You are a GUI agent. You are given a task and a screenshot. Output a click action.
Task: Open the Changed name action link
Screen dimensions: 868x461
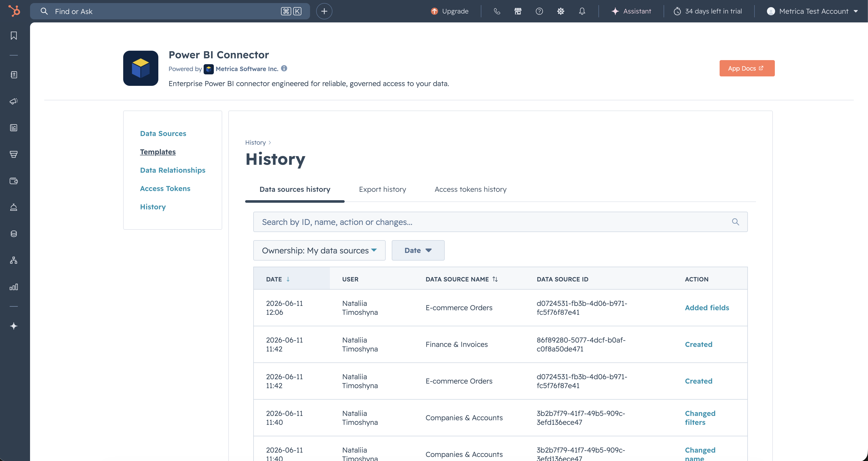click(x=700, y=454)
